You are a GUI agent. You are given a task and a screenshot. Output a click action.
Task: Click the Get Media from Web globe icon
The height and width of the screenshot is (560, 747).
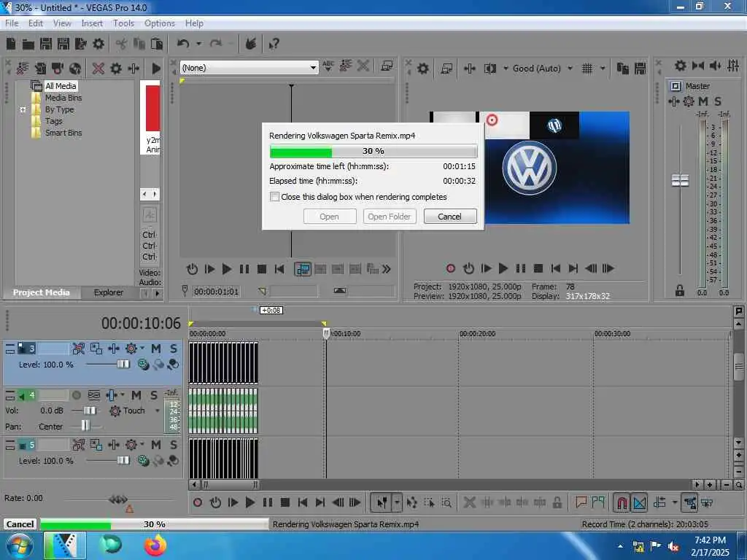click(x=75, y=69)
